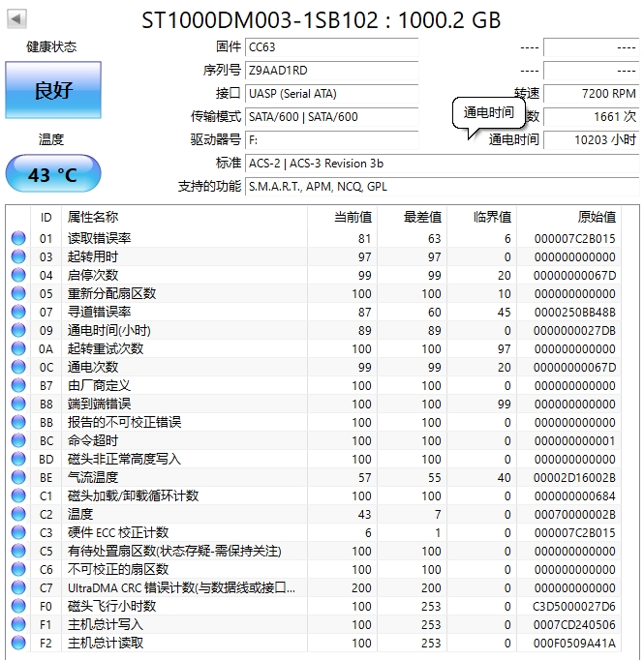Click the blue status icon for 报告的不可校正错误
644x660 pixels.
coord(18,422)
